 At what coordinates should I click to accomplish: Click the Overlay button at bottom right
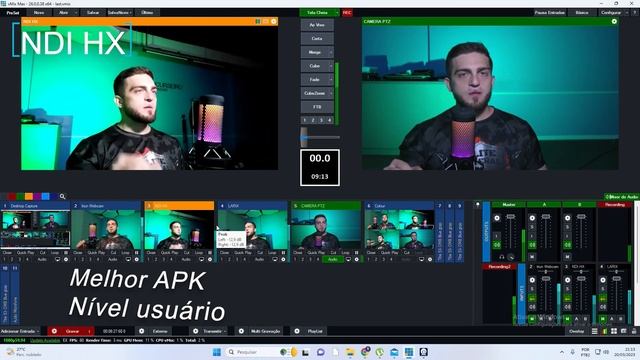pos(576,331)
